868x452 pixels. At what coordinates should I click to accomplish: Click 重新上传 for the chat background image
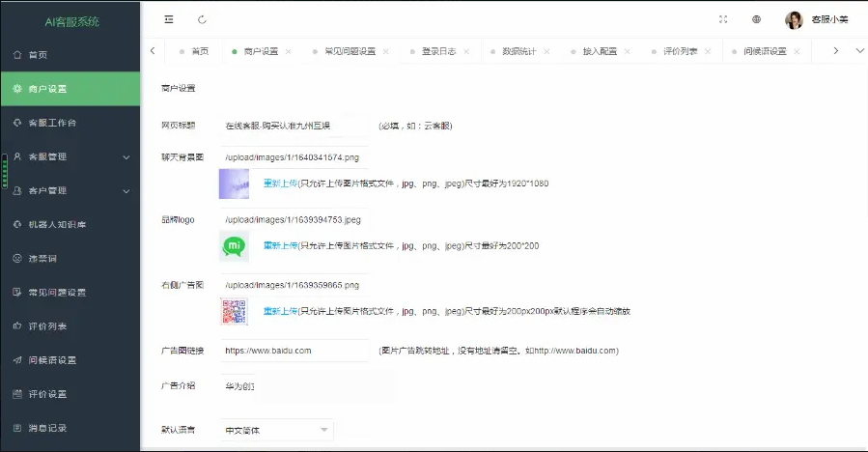click(280, 183)
